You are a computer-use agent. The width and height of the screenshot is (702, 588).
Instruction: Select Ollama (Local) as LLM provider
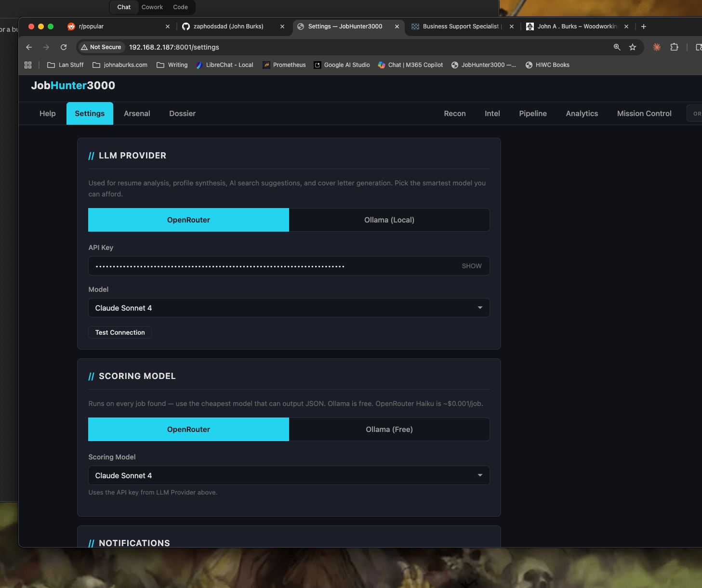389,220
